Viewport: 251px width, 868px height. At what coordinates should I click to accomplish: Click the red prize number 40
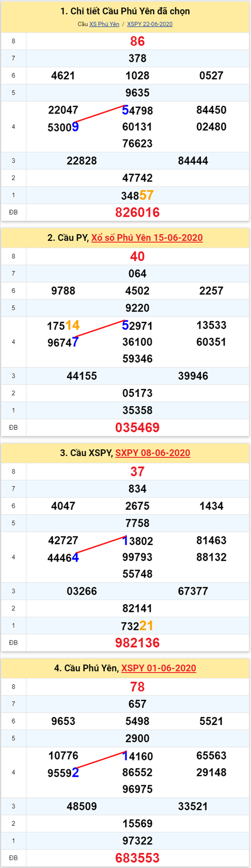[138, 257]
